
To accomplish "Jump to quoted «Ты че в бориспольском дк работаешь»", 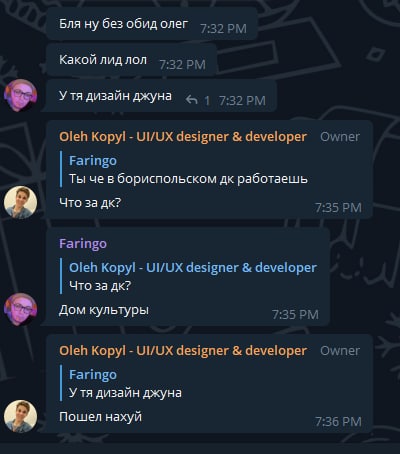I will tap(188, 170).
